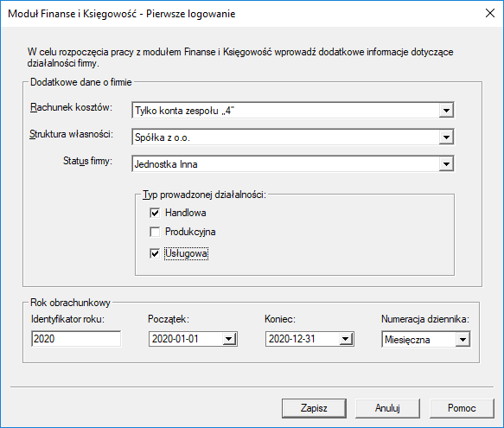
Task: Expand the Numeracja dziennika dropdown arrow
Action: coord(463,340)
